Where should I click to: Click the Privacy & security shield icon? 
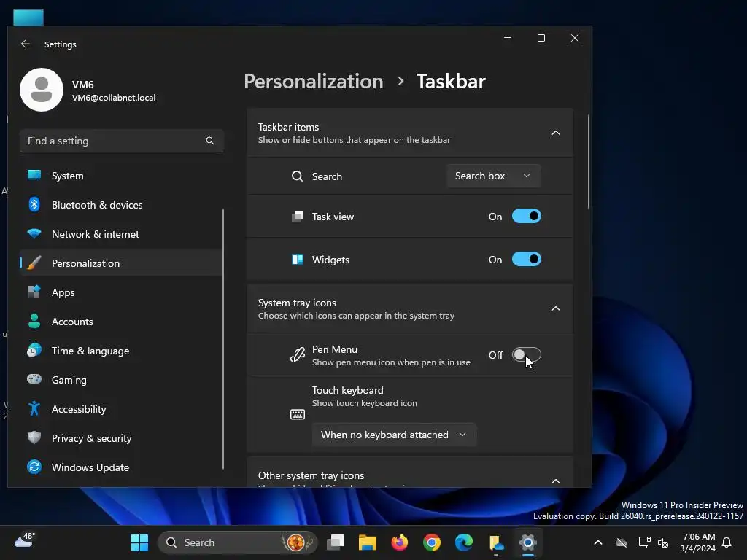click(x=34, y=437)
